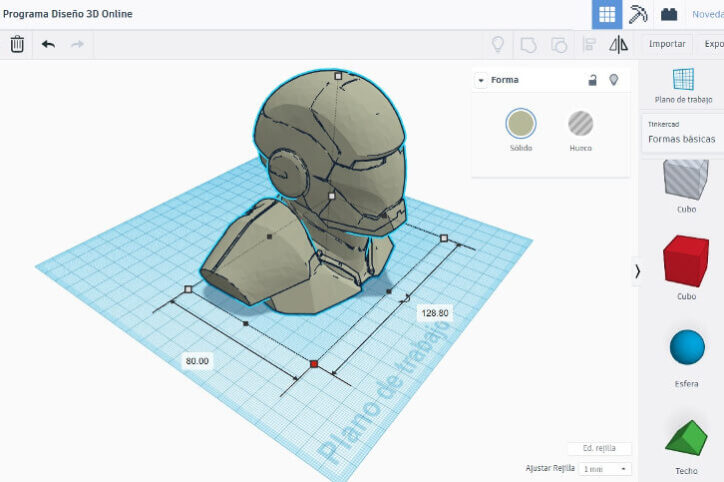Open the Ajustar Rejilla 1 mm dropdown

click(x=605, y=468)
